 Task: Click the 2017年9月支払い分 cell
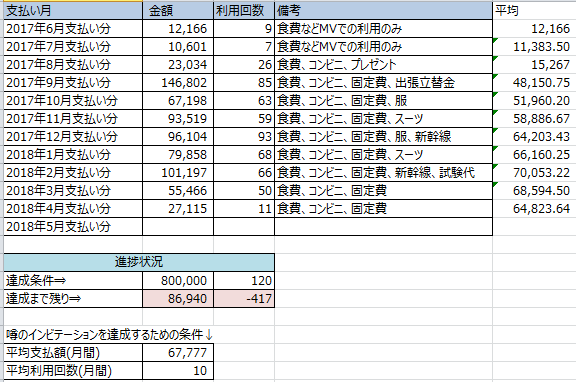73,83
